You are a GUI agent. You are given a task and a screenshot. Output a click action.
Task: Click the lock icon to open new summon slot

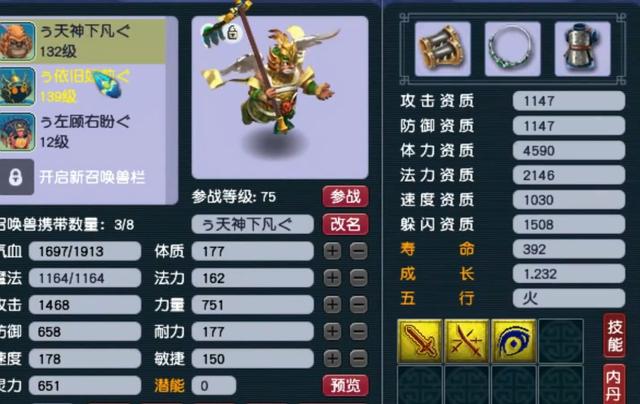[16, 177]
